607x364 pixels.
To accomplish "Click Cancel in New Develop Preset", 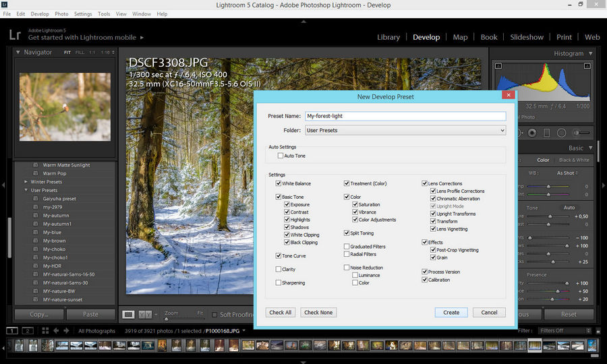I will pos(489,312).
